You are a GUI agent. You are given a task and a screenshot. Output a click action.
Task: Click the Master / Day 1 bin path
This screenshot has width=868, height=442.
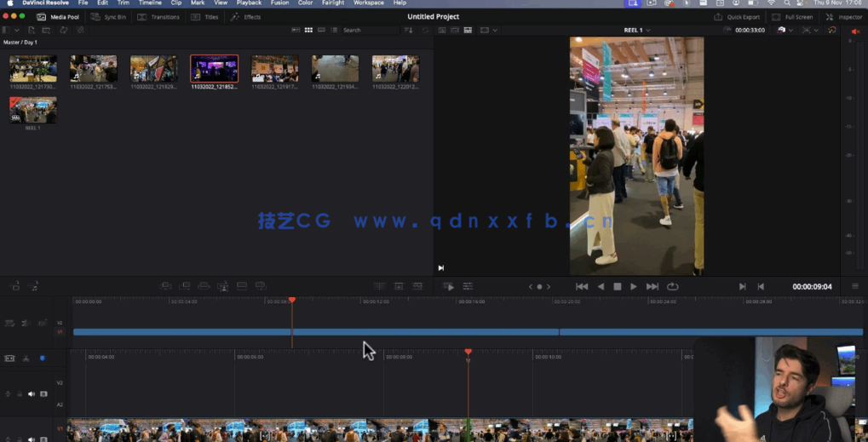(x=20, y=42)
